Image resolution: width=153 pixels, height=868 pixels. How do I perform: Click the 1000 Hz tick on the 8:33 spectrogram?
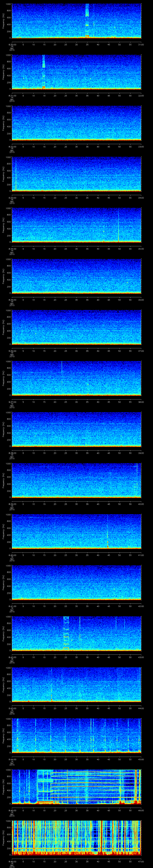[x=8, y=157]
